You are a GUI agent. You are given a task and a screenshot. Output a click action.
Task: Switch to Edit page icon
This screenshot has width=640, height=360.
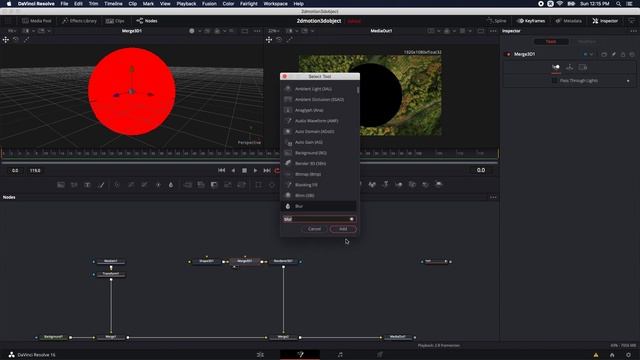pyautogui.click(x=260, y=355)
